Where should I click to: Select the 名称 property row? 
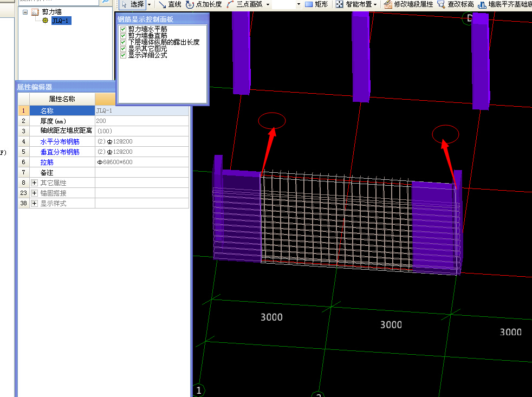(x=103, y=110)
